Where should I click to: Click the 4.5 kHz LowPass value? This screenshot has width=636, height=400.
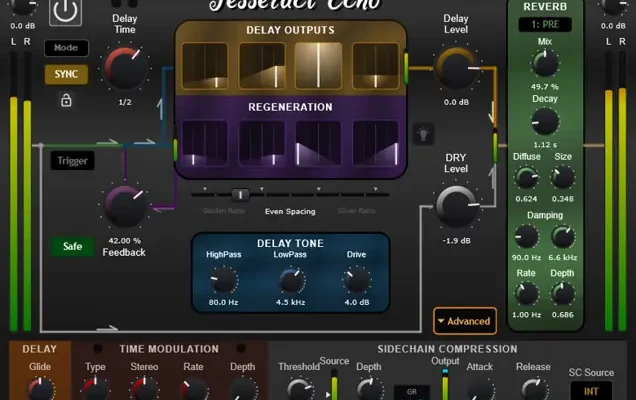click(x=290, y=302)
